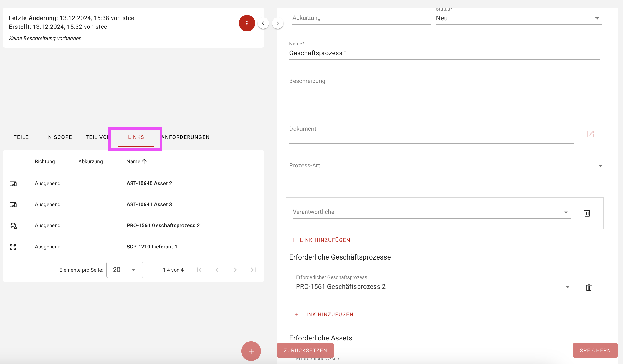
Task: Go to next page of links table
Action: (235, 270)
